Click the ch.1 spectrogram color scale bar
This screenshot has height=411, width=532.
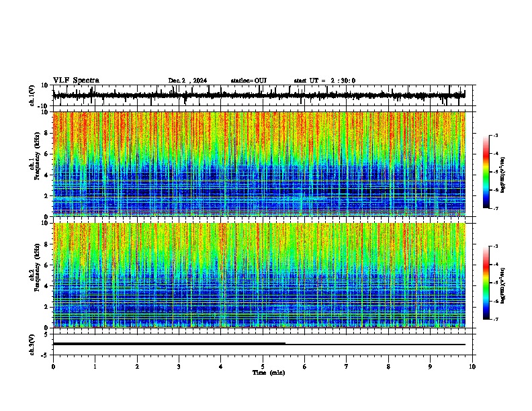(x=486, y=172)
